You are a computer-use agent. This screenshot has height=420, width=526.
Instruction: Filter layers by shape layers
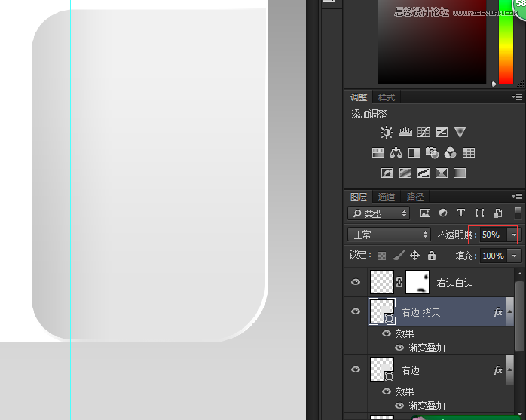(479, 213)
